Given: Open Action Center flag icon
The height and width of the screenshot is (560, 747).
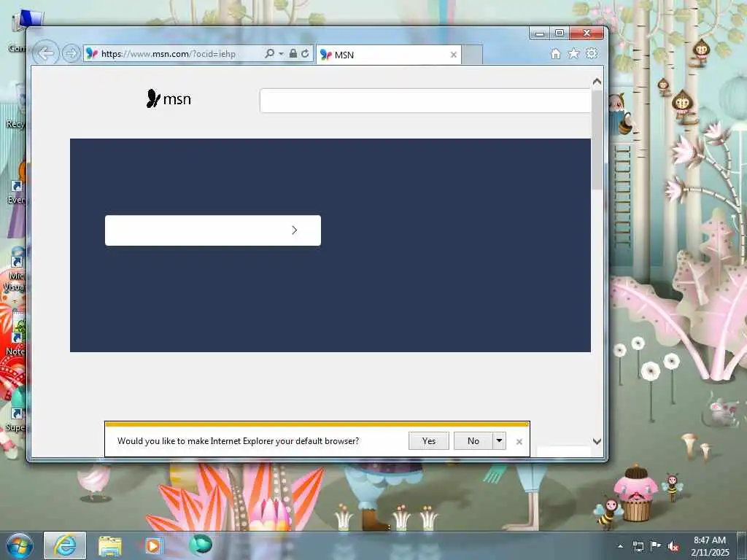Looking at the screenshot, I should pos(656,545).
